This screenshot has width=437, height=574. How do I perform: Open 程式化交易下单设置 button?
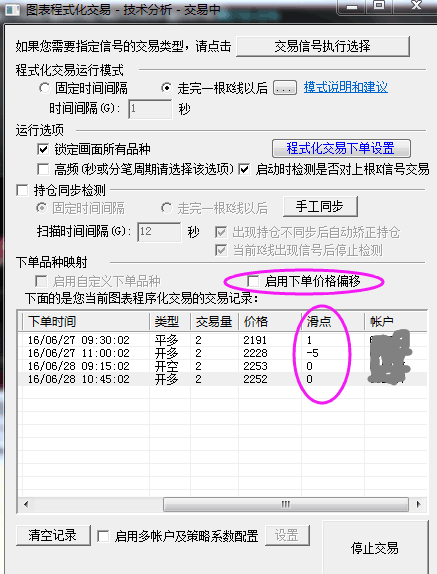341,149
